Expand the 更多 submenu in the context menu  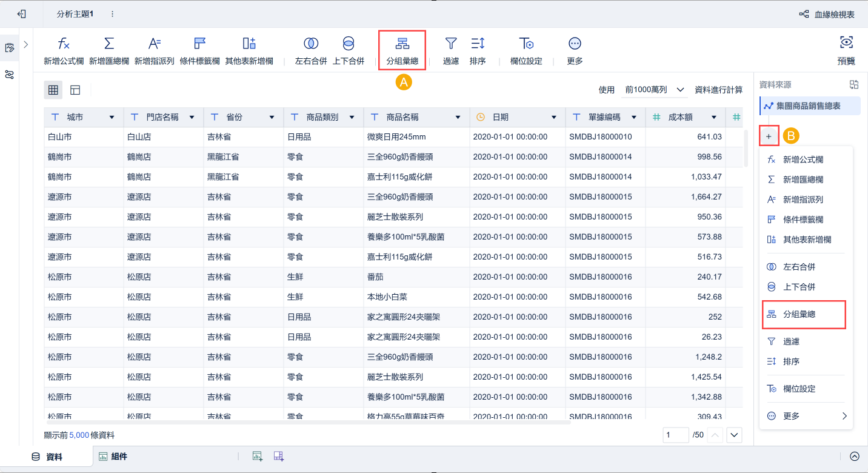pos(804,415)
